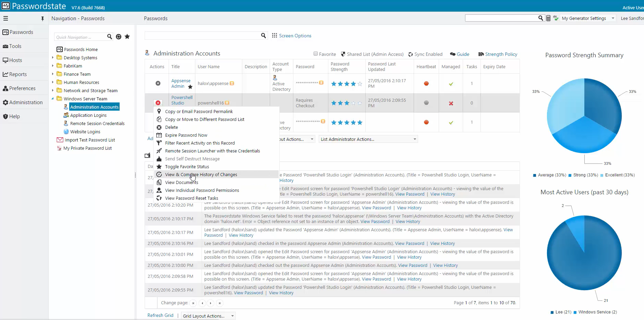Toggle the hamburger navigation menu
Viewport: 644px width, 320px height.
click(x=5, y=19)
